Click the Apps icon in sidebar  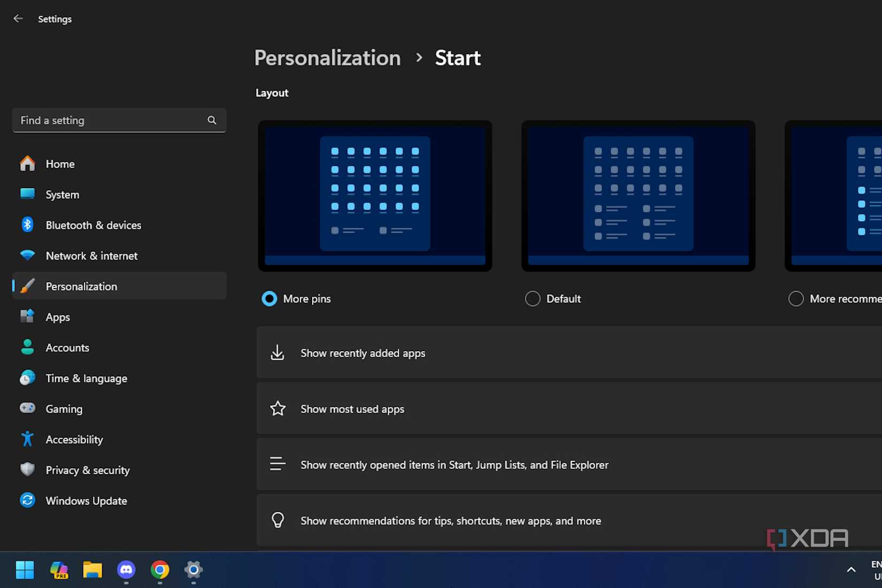coord(27,316)
